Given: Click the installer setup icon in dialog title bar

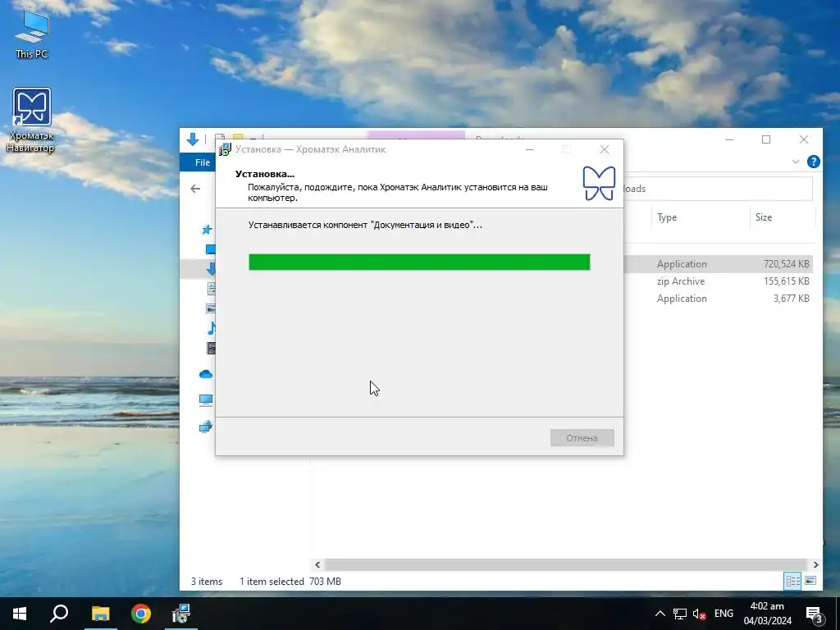Looking at the screenshot, I should point(225,149).
